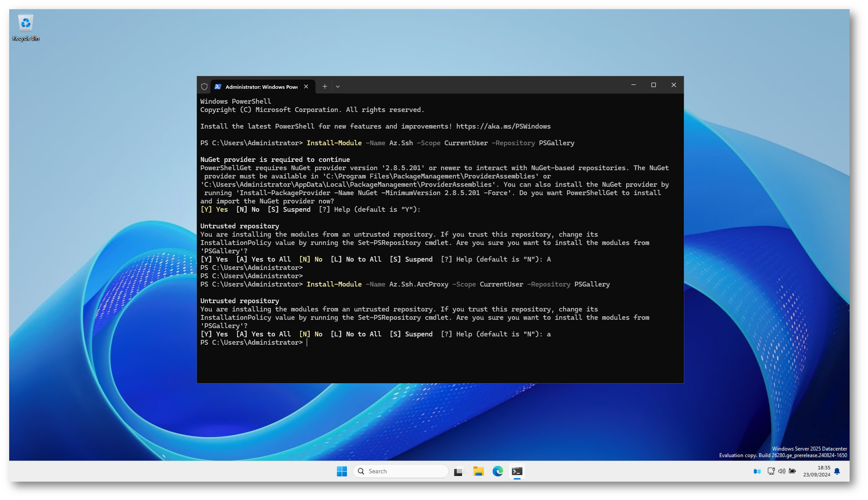Open the Recycle Bin desktop icon

pyautogui.click(x=26, y=27)
